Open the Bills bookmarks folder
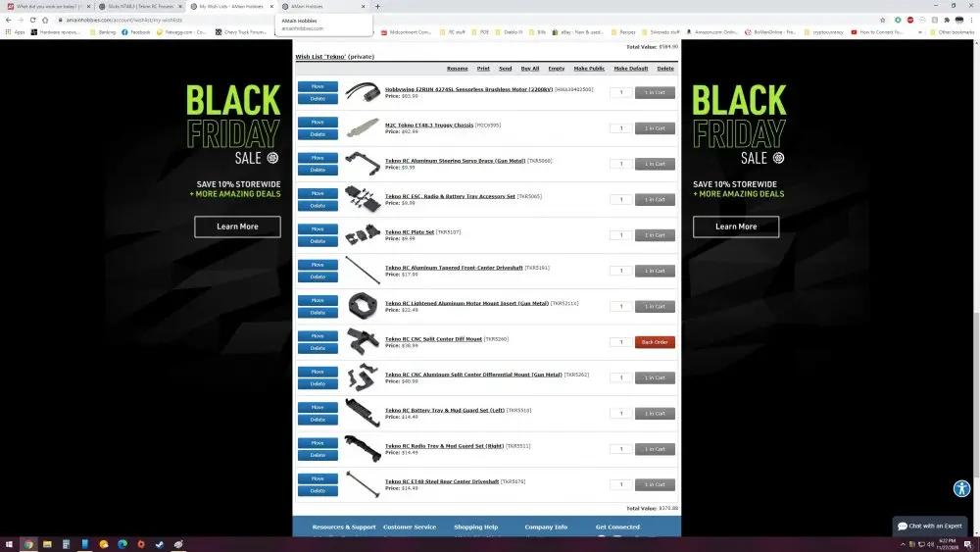Viewport: 980px width, 552px height. pos(537,32)
